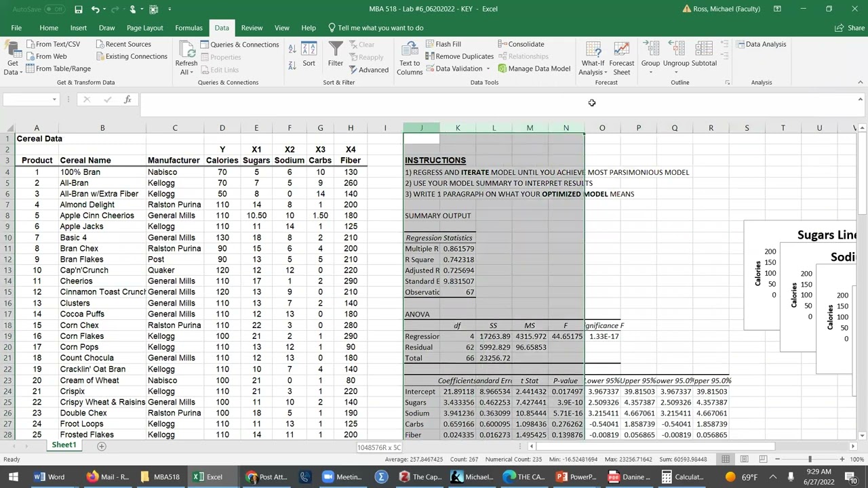Import data From Web
Image resolution: width=868 pixels, height=488 pixels.
point(45,56)
